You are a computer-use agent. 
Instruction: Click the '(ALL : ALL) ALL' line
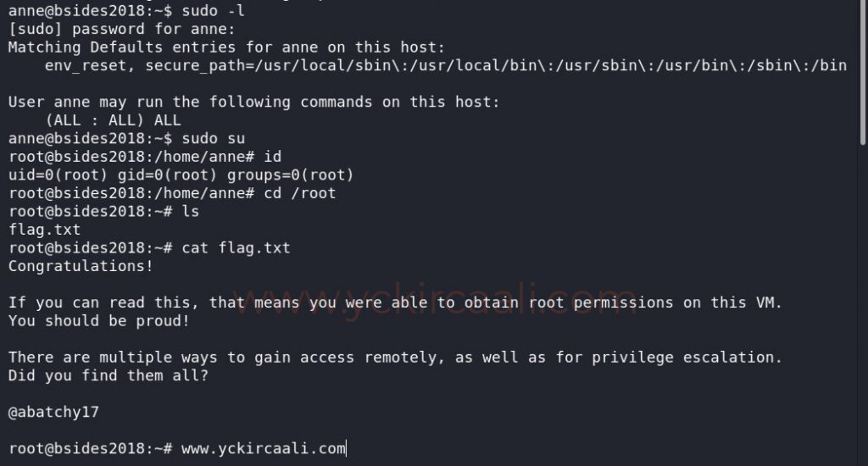pyautogui.click(x=114, y=120)
